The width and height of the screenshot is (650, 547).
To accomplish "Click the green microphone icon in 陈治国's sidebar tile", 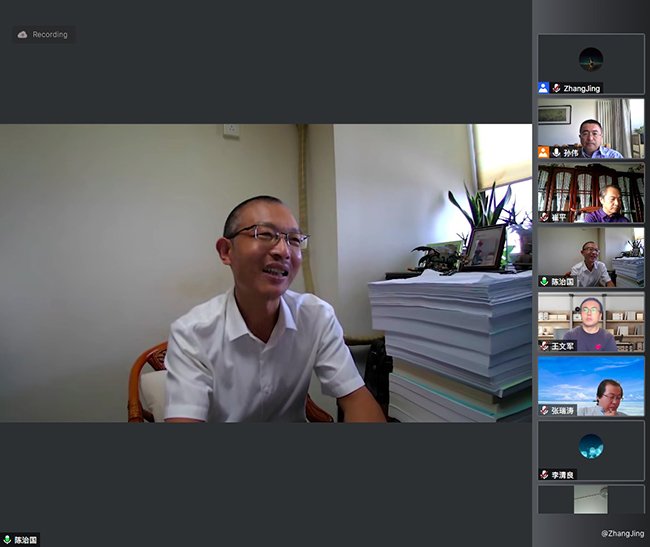I will click(544, 281).
